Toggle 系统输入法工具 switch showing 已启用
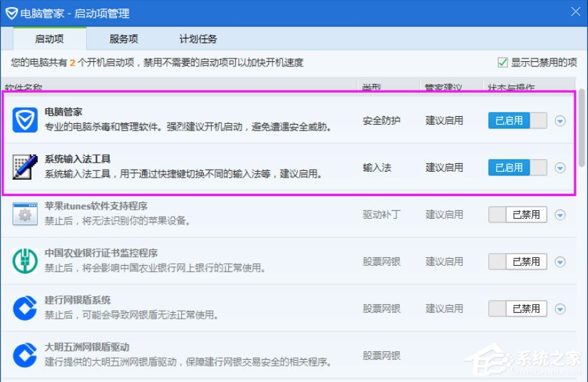Image resolution: width=588 pixels, height=382 pixels. (517, 167)
